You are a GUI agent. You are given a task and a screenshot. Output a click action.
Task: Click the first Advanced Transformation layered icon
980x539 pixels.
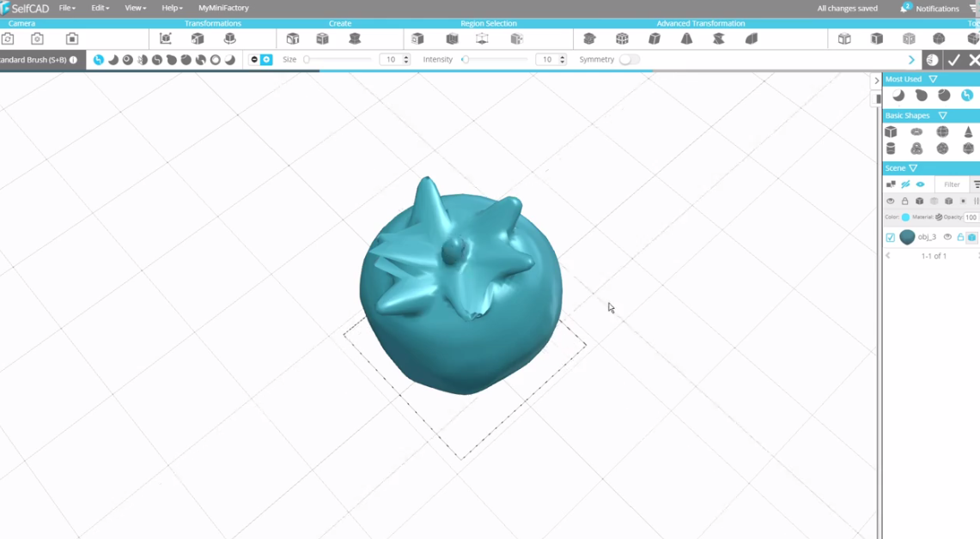tap(589, 39)
